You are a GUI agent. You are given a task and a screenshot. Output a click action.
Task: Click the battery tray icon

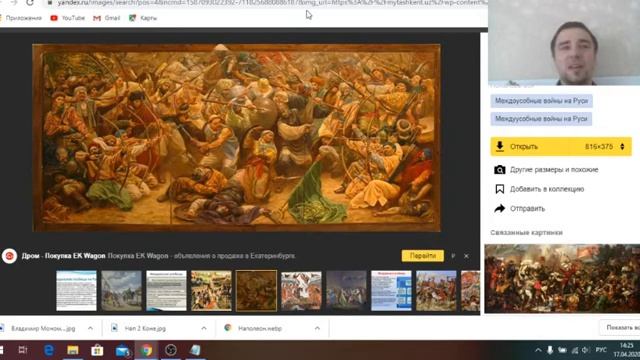(x=562, y=350)
